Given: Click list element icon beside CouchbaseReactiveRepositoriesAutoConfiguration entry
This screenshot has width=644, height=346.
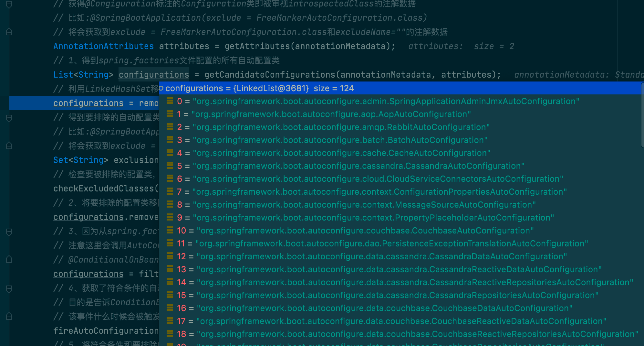Looking at the screenshot, I should coord(170,334).
